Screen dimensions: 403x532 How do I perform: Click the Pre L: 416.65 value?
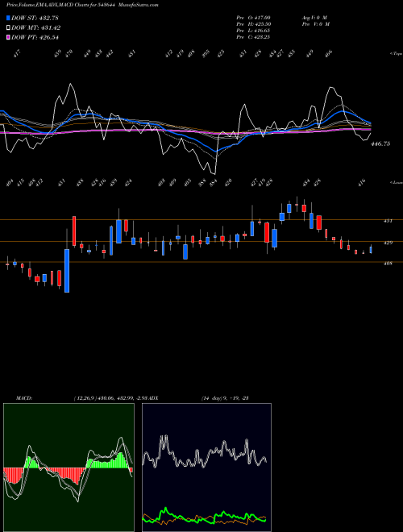pyautogui.click(x=253, y=31)
